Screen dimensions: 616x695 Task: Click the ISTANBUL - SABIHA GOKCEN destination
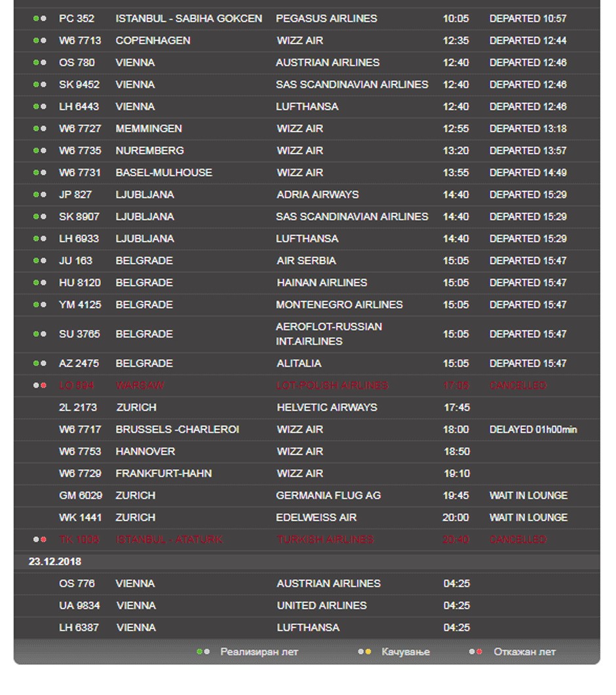(189, 18)
